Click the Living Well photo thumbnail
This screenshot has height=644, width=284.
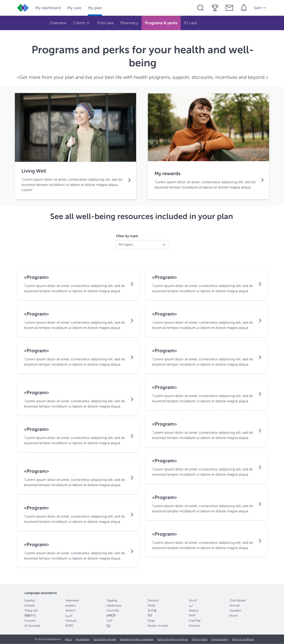[x=76, y=127]
